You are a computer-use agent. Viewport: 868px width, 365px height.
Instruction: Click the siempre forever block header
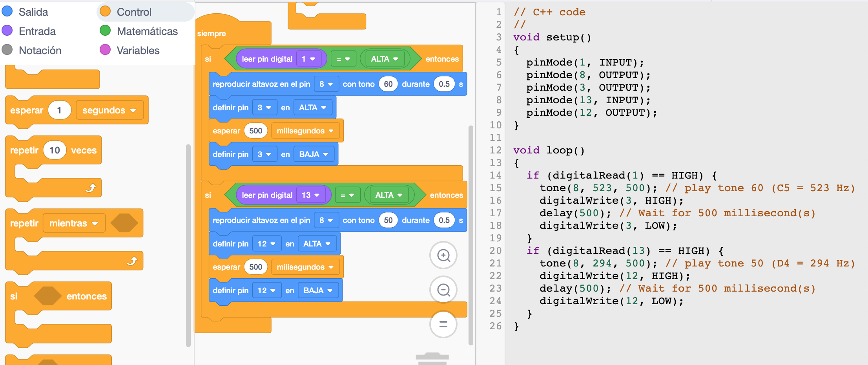[x=212, y=33]
